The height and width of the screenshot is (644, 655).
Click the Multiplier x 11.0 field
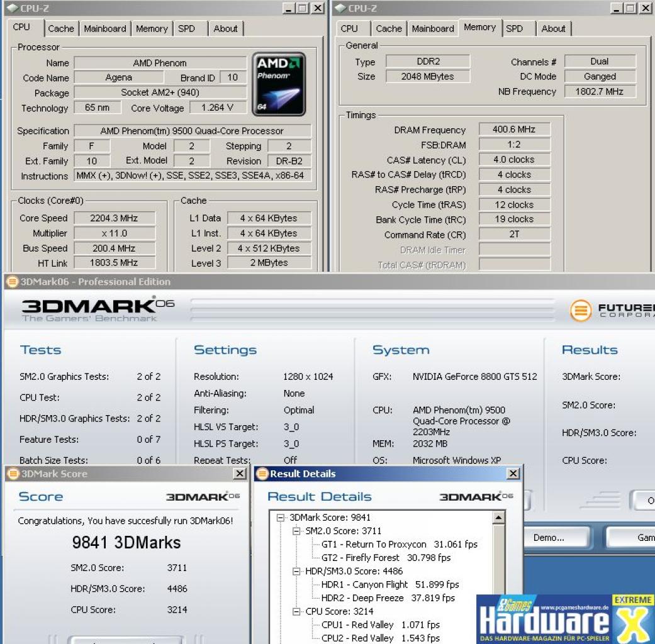click(115, 233)
